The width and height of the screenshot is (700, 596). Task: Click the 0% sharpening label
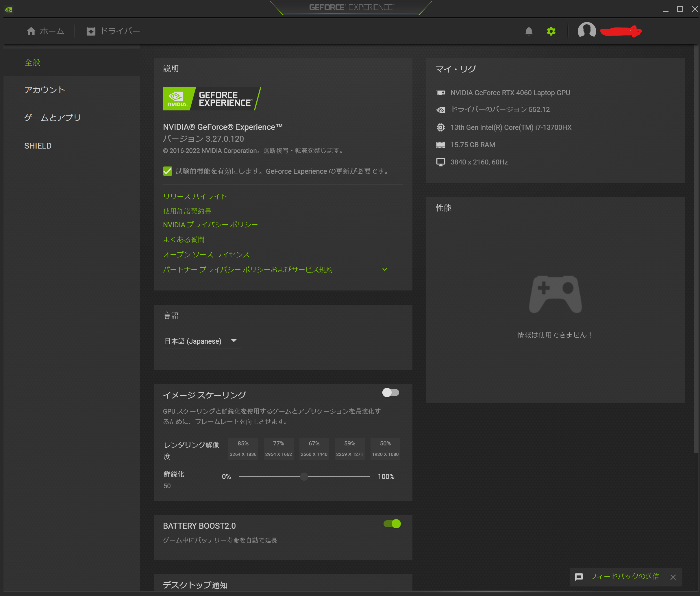pyautogui.click(x=226, y=476)
